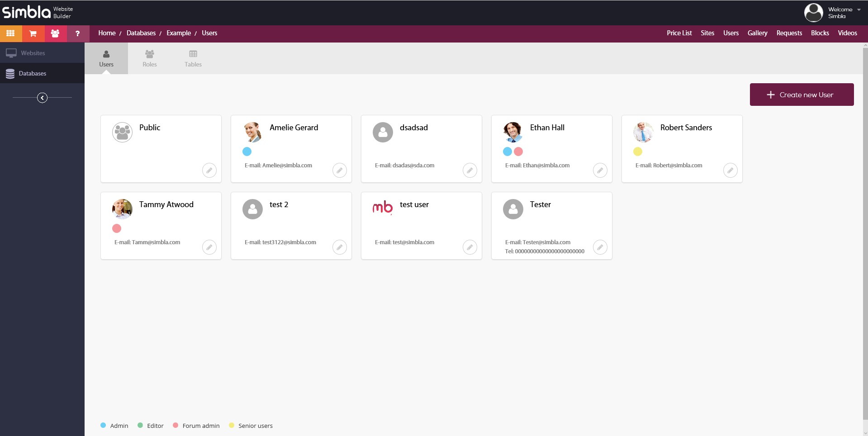Go to Databases in the breadcrumb
The width and height of the screenshot is (868, 436).
(x=141, y=33)
